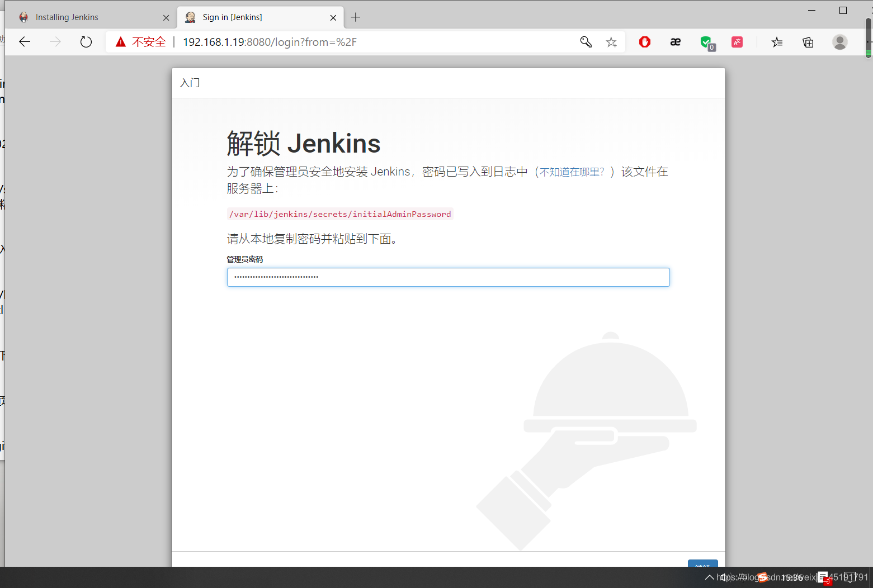The width and height of the screenshot is (873, 588).
Task: Open the favorites list icon
Action: tap(777, 42)
